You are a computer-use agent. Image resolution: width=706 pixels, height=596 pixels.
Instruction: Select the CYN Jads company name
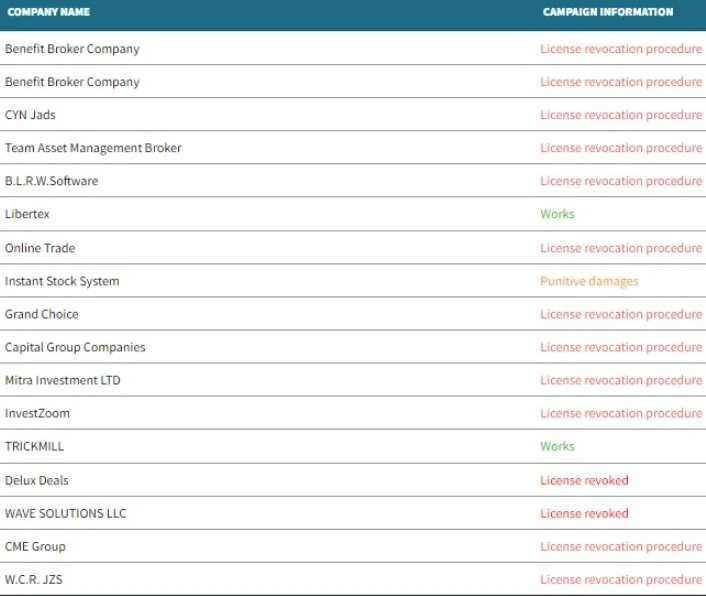[30, 115]
